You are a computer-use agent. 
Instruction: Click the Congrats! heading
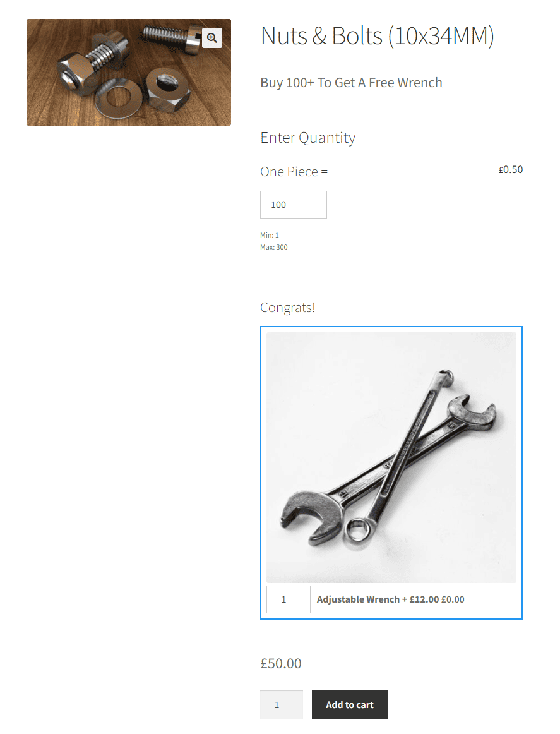(288, 308)
